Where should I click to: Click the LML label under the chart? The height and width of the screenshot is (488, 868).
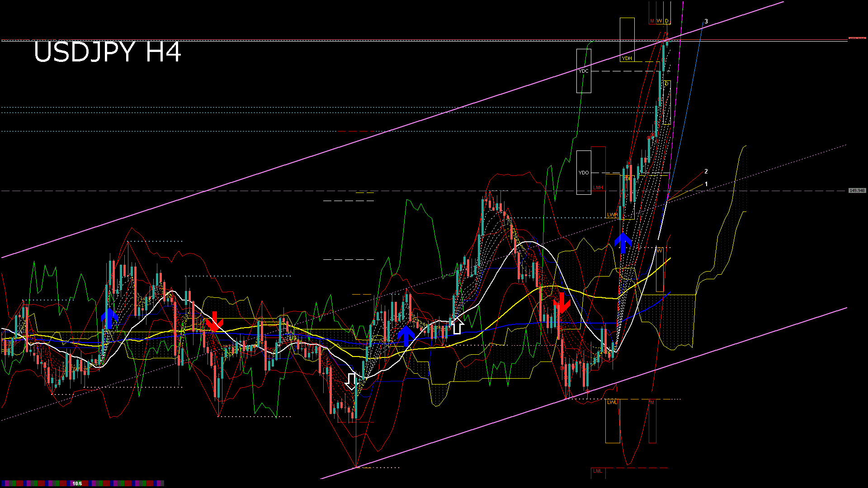point(598,471)
